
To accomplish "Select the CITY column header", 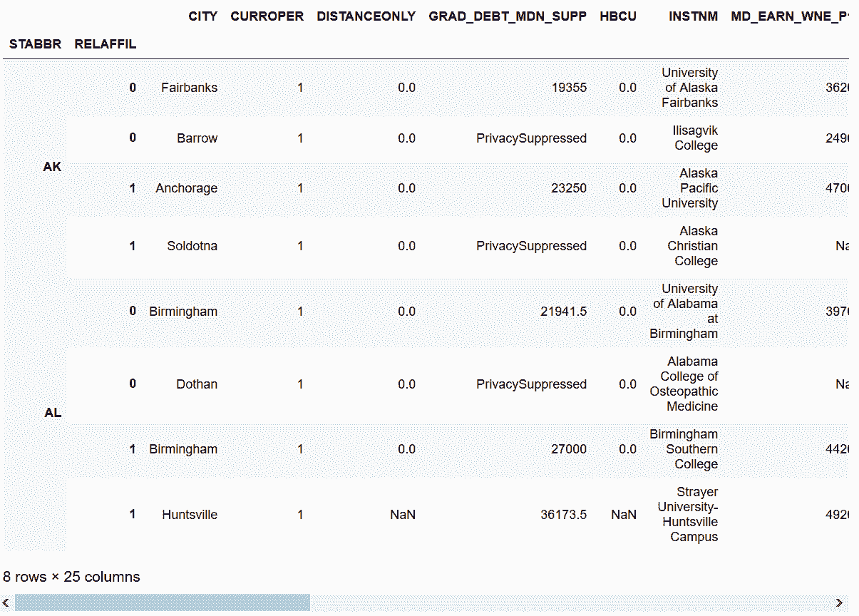I will click(x=202, y=16).
